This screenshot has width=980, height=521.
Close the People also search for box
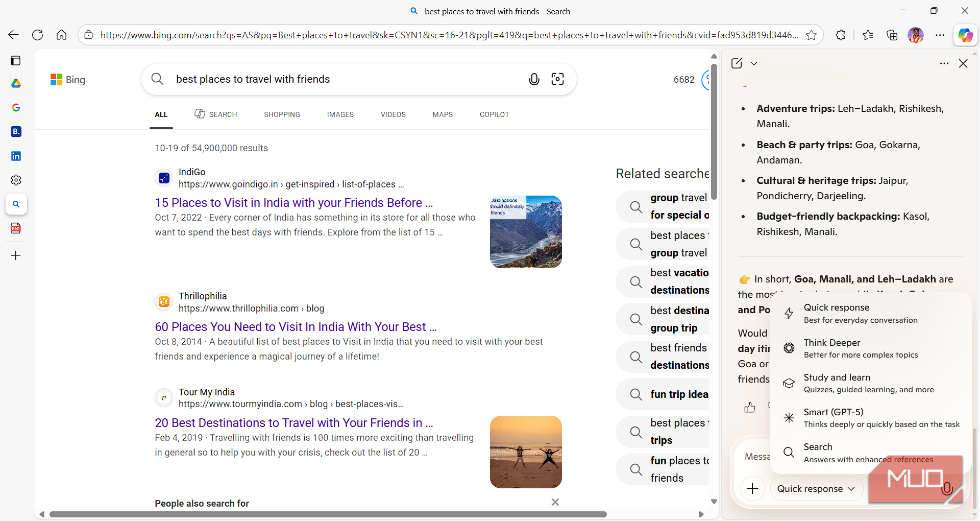pos(555,502)
